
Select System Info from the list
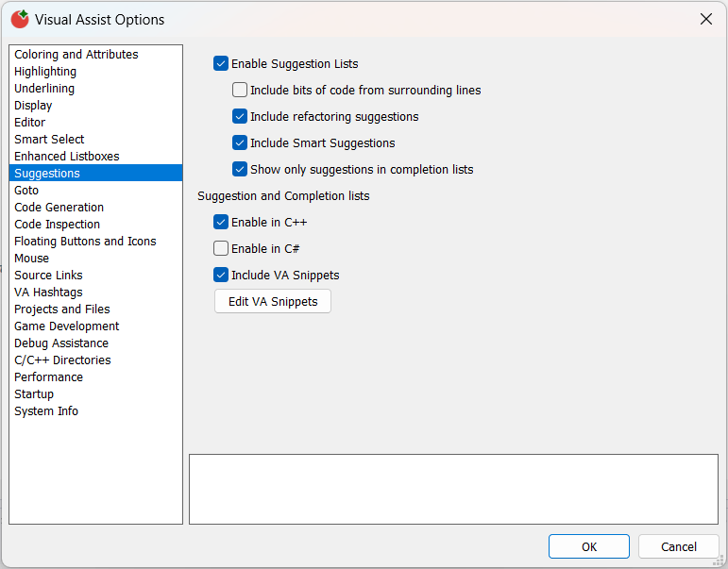pyautogui.click(x=46, y=411)
